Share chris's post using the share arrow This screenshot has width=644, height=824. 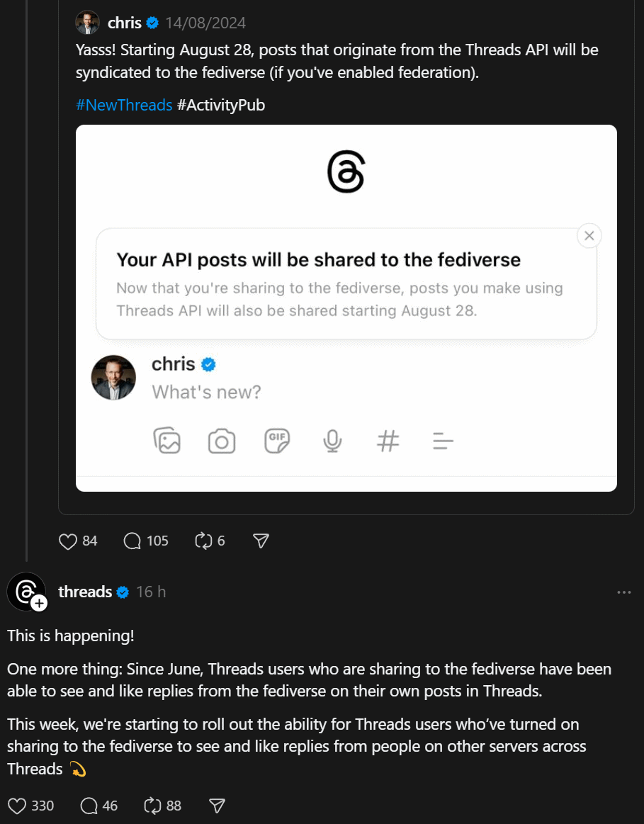(x=261, y=541)
